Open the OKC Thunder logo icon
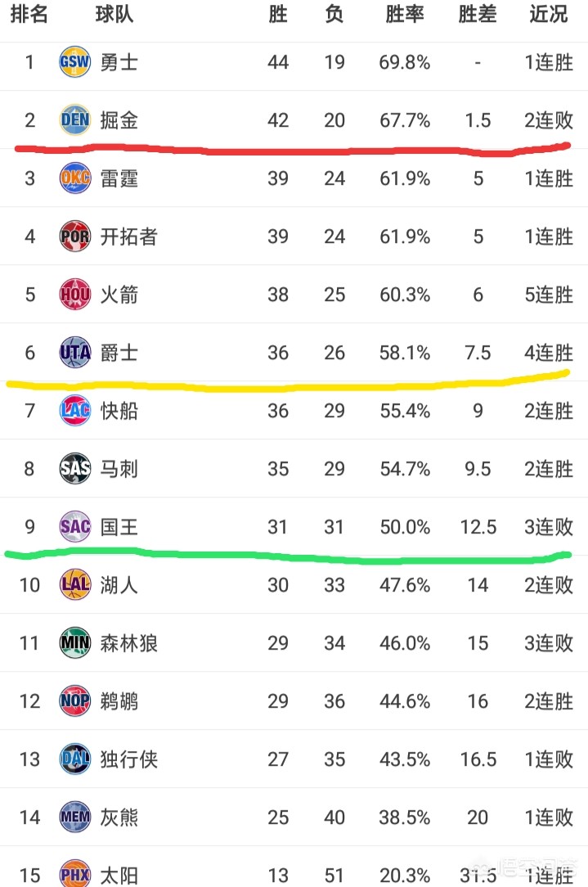The image size is (588, 887). (x=75, y=178)
